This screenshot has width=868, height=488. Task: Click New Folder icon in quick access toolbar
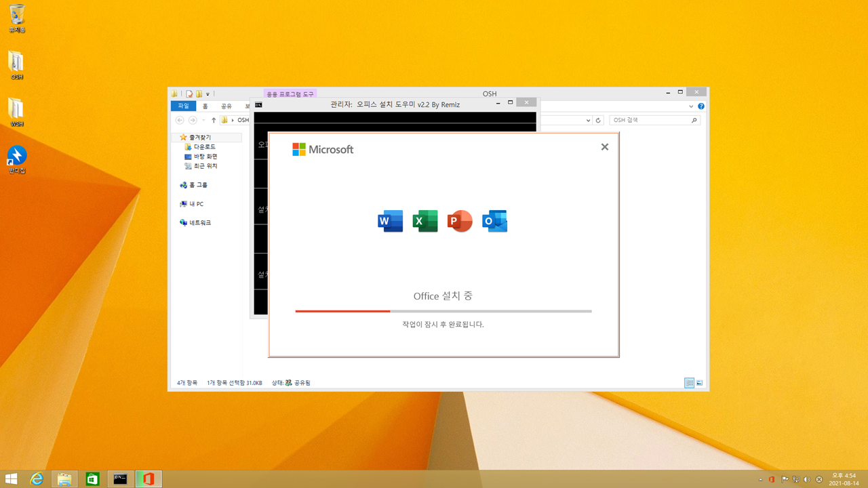point(199,94)
